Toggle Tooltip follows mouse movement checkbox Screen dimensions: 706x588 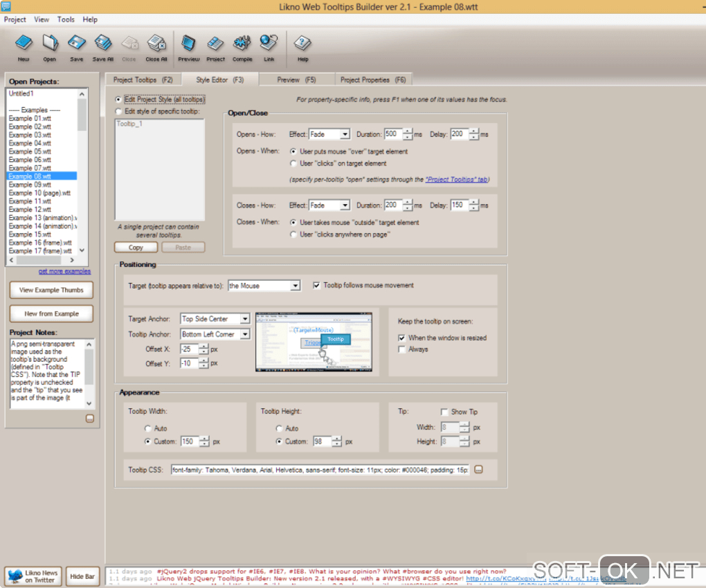point(316,285)
